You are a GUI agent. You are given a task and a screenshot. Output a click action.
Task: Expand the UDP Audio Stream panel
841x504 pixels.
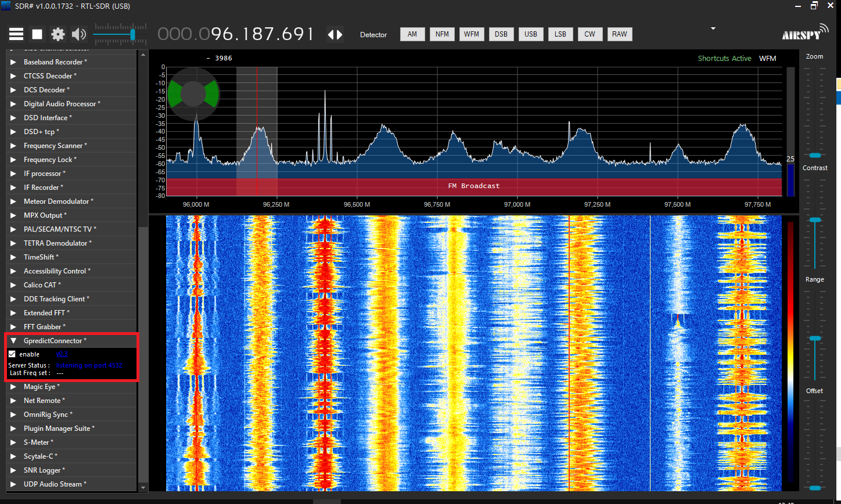(71, 484)
